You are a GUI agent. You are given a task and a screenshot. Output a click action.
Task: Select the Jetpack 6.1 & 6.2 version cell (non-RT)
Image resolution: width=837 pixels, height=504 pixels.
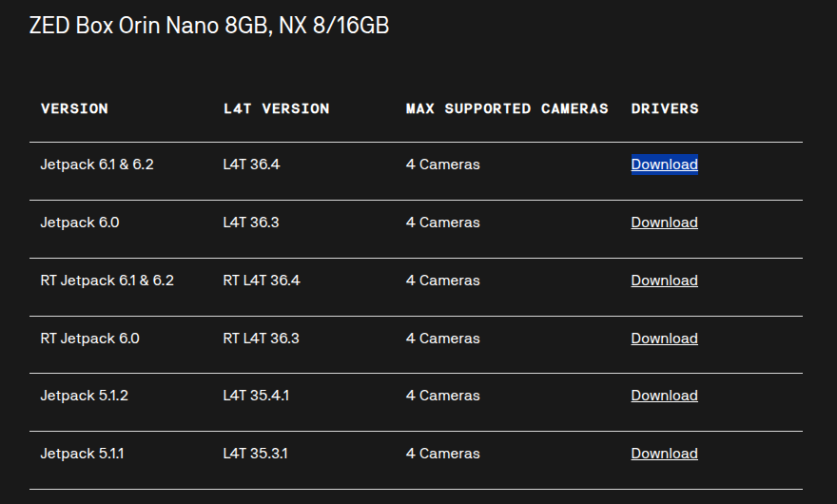(x=97, y=165)
